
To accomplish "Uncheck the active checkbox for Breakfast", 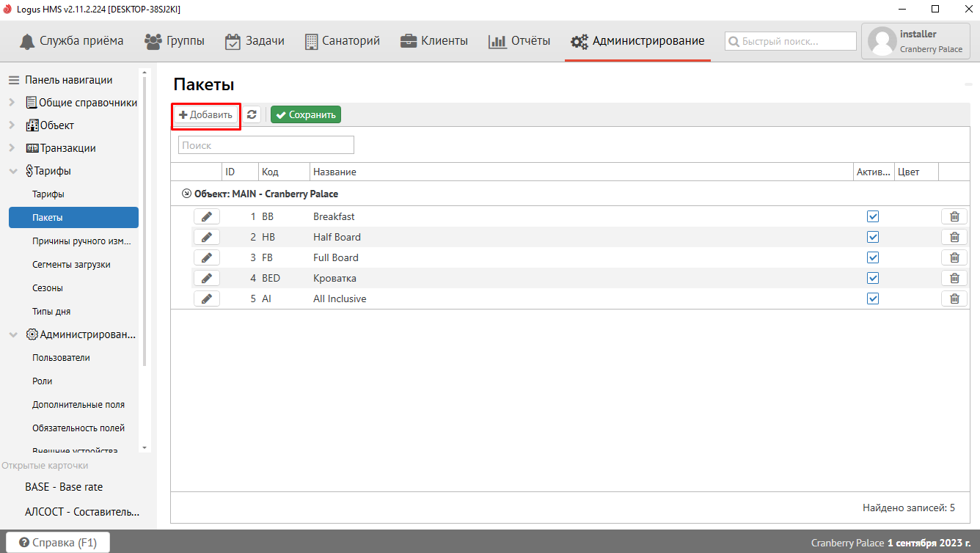I will coord(873,216).
